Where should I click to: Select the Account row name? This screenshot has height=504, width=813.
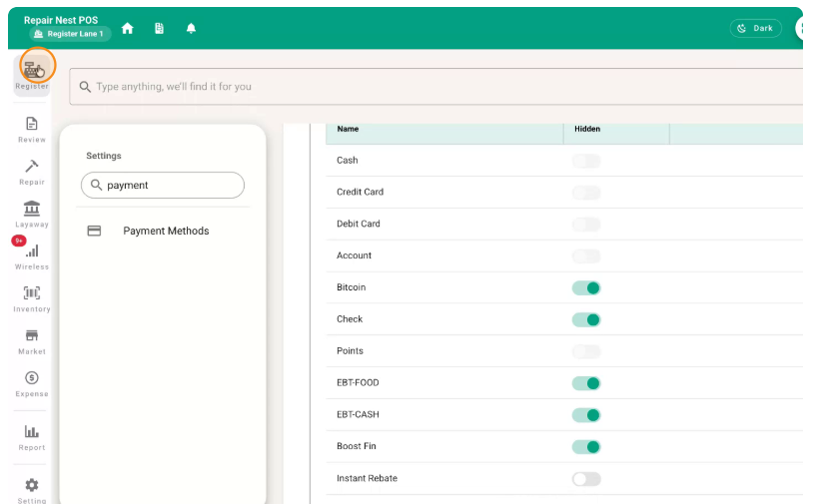tap(354, 255)
